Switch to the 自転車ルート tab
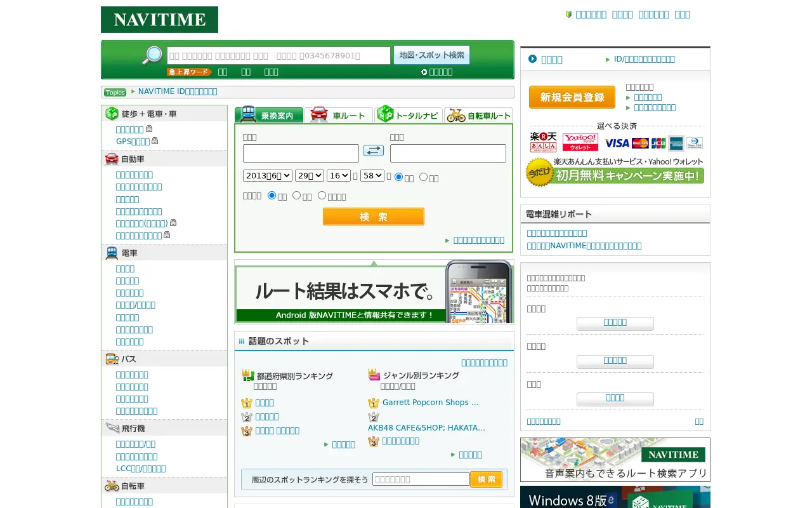Viewport: 812px width, 508px height. click(x=478, y=114)
